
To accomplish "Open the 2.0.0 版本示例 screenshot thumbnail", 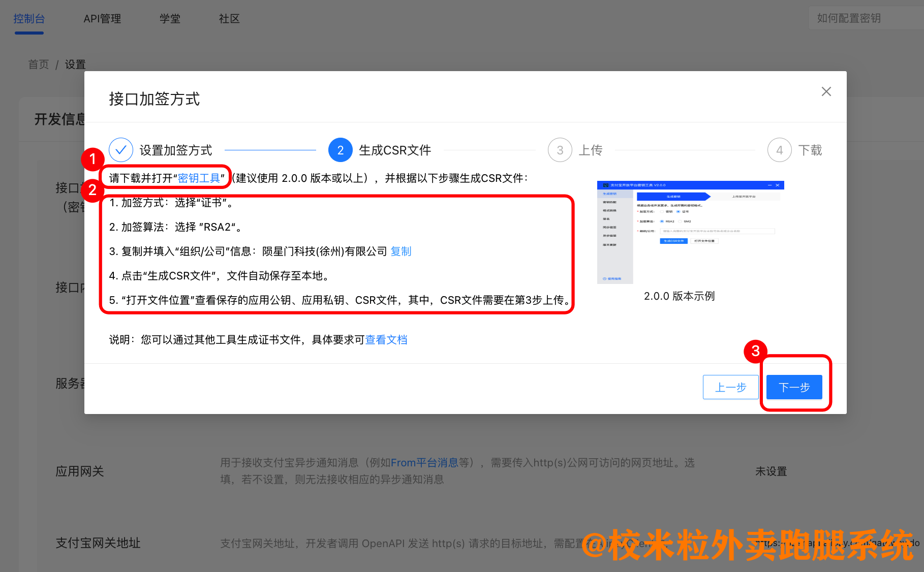I will pos(690,232).
